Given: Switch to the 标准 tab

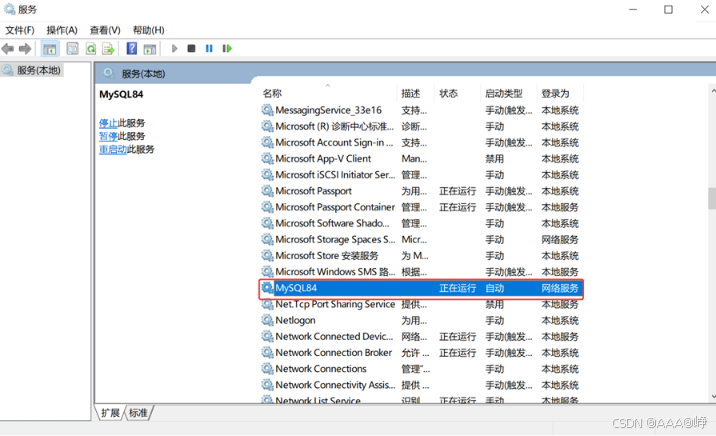Looking at the screenshot, I should click(138, 413).
